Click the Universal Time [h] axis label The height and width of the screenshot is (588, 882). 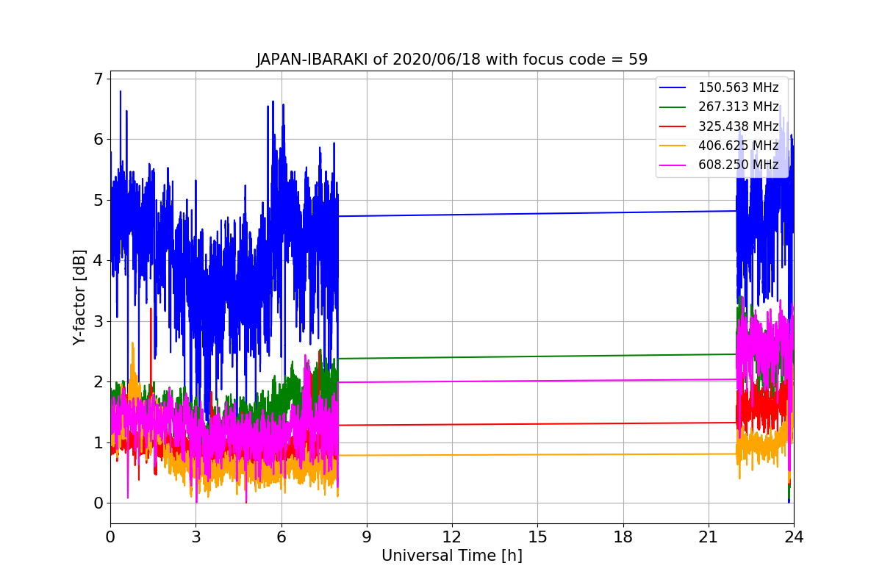pos(451,556)
